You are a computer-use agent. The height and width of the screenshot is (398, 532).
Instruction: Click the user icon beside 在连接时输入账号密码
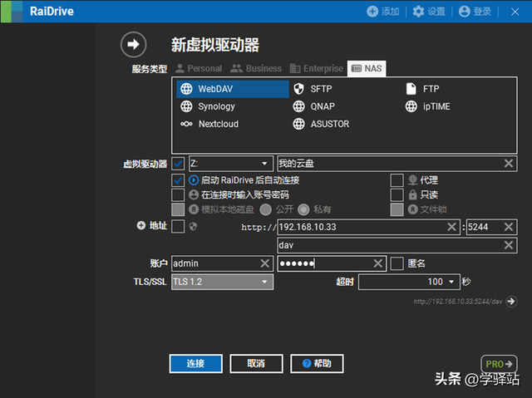[194, 194]
